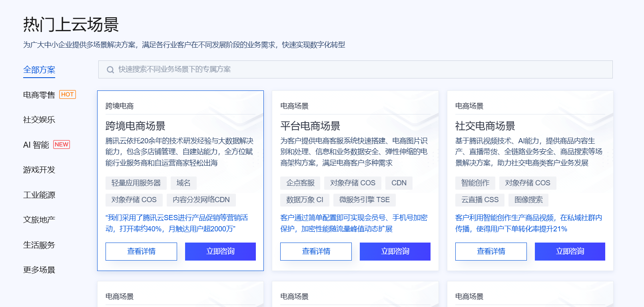Screen dimensions: 644x307
Task: Click 对象存储 COS tag in 社交电商场景 card
Action: 528,183
